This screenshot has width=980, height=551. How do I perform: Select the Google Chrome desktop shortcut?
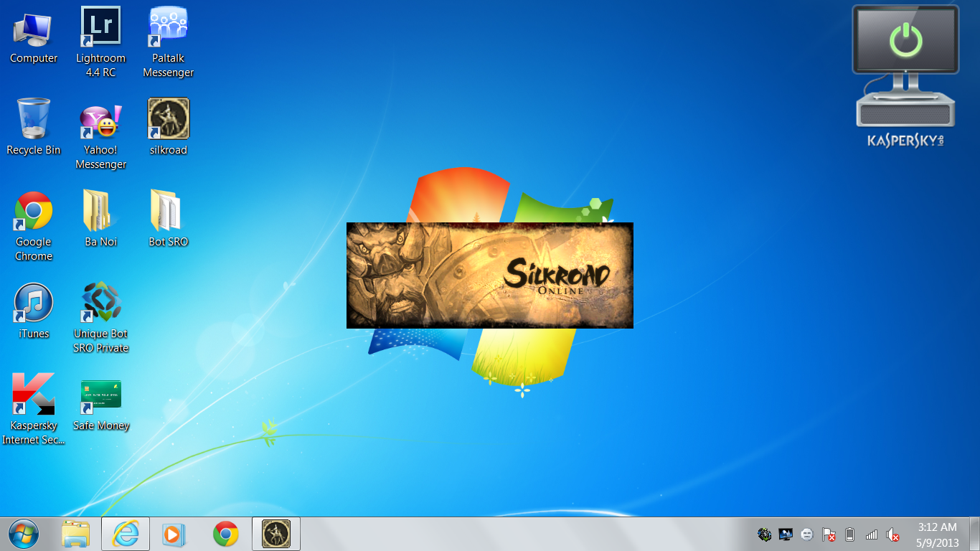point(34,226)
